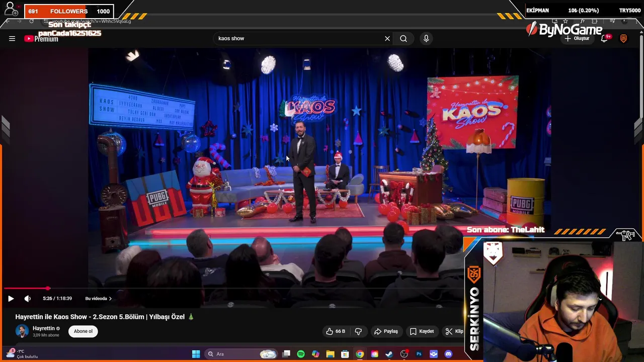Open the taskbar Ara search box
The image size is (644, 362).
(242, 354)
